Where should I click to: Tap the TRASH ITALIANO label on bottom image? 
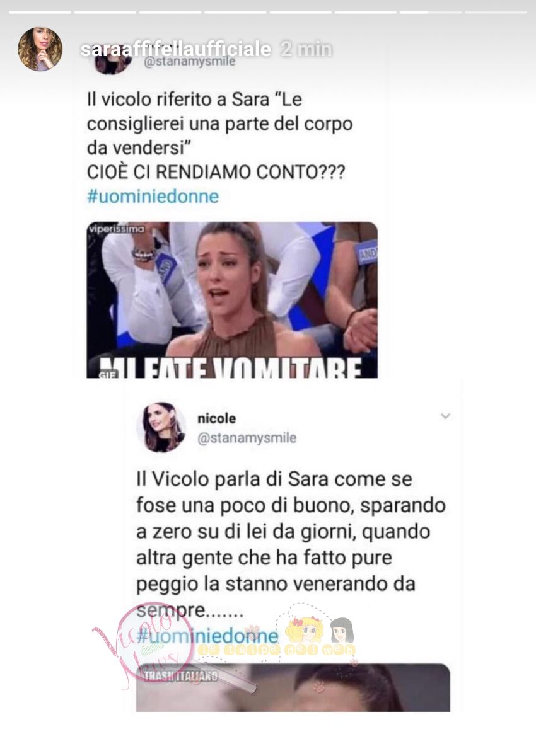point(181,676)
